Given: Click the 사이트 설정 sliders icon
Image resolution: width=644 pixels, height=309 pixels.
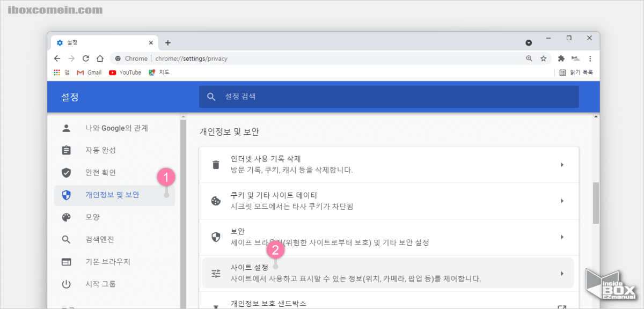Looking at the screenshot, I should point(216,272).
